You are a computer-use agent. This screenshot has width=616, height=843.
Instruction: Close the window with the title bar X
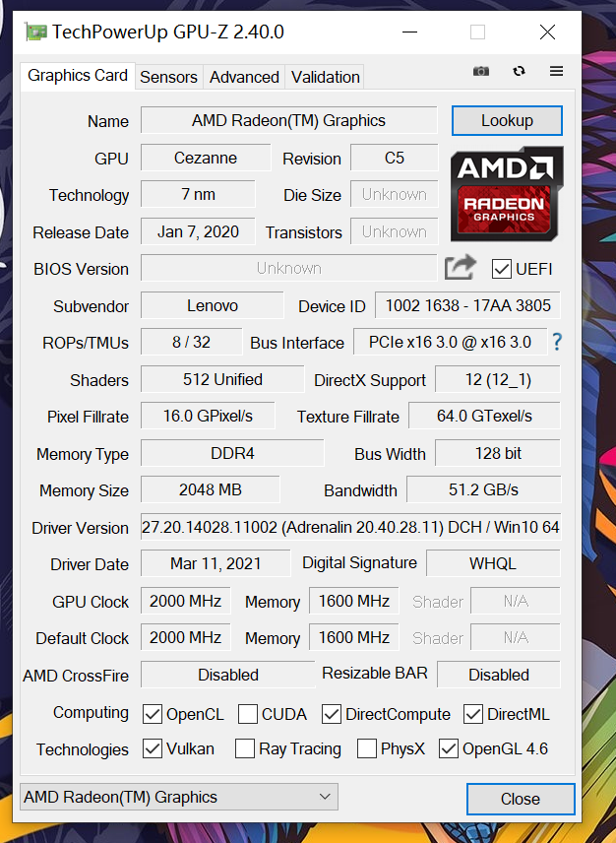[x=547, y=32]
